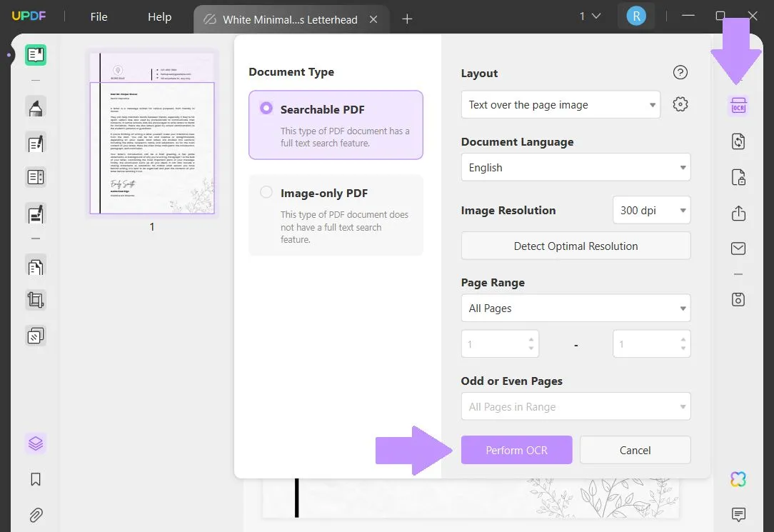774x532 pixels.
Task: Open the Document Language dropdown
Action: tap(576, 167)
